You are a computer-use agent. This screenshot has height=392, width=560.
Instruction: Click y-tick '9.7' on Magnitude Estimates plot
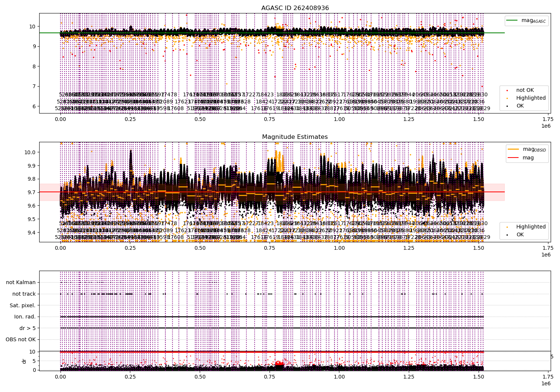tap(32, 192)
